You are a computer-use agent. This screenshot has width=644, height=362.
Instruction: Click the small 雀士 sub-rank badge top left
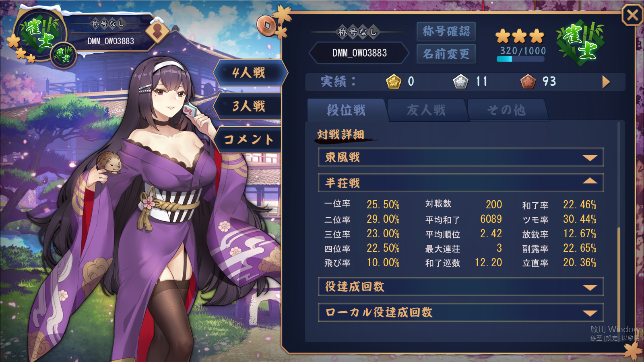pyautogui.click(x=64, y=55)
